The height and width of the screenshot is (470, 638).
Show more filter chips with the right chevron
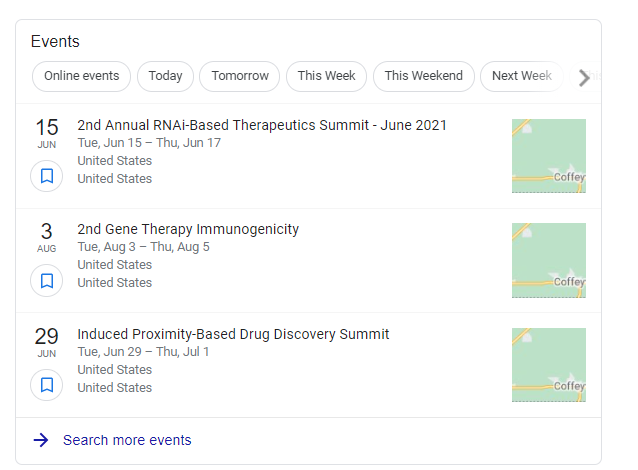tap(584, 77)
